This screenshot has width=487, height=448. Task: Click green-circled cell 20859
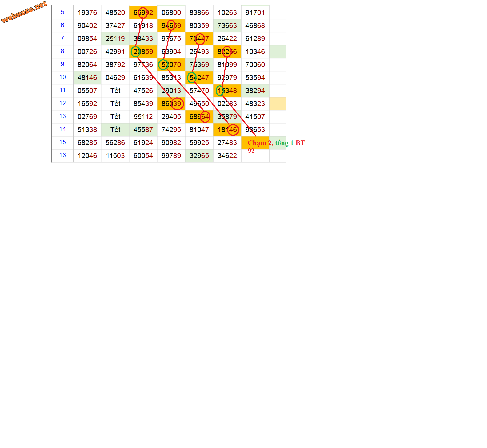[143, 52]
